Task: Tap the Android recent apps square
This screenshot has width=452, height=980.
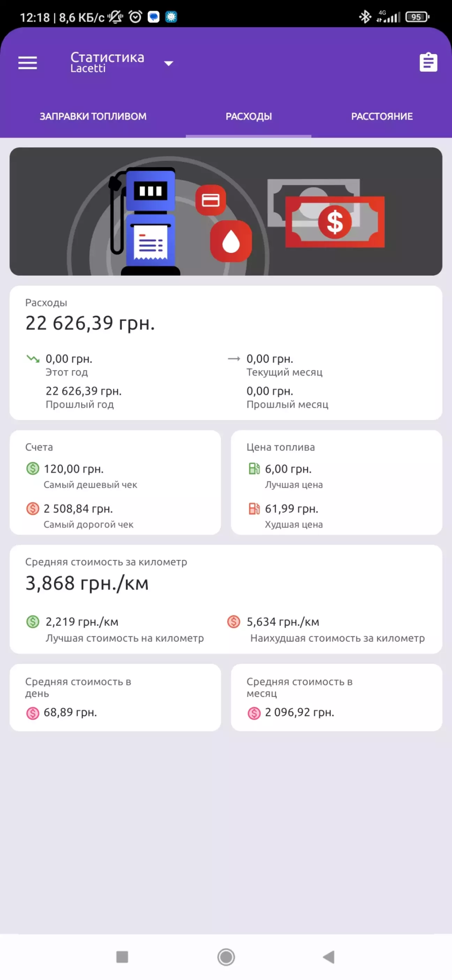Action: [x=122, y=956]
